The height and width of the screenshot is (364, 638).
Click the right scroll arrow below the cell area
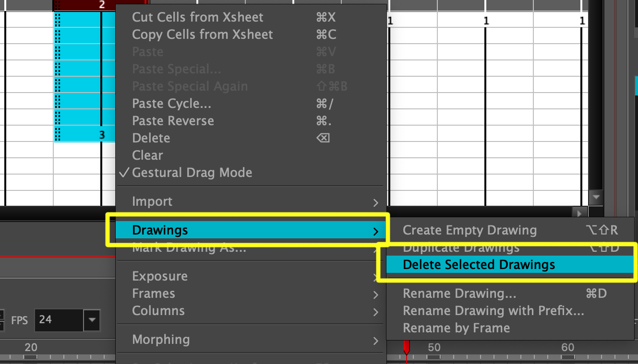[x=579, y=212]
